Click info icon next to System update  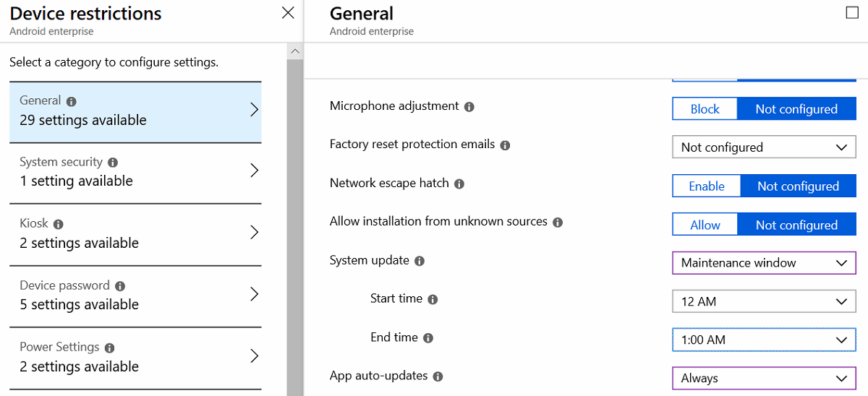tap(420, 261)
